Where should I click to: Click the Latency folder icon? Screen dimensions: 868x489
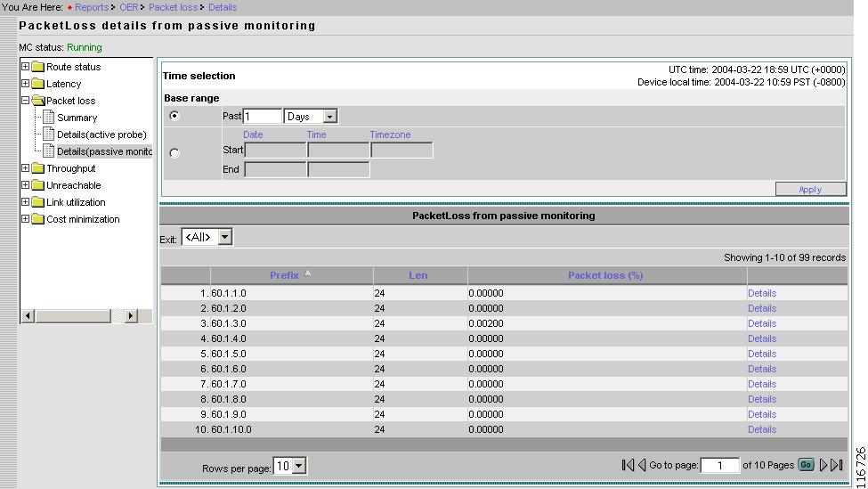coord(37,84)
